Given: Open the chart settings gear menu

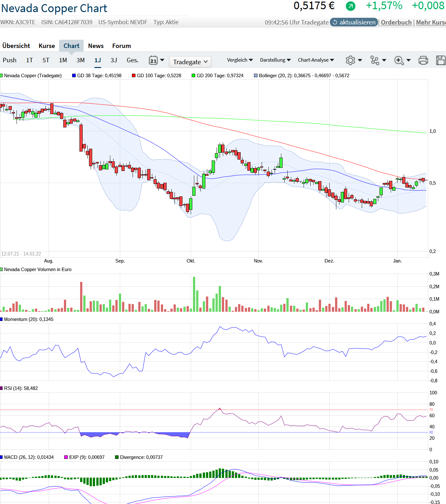Looking at the screenshot, I should click(353, 60).
